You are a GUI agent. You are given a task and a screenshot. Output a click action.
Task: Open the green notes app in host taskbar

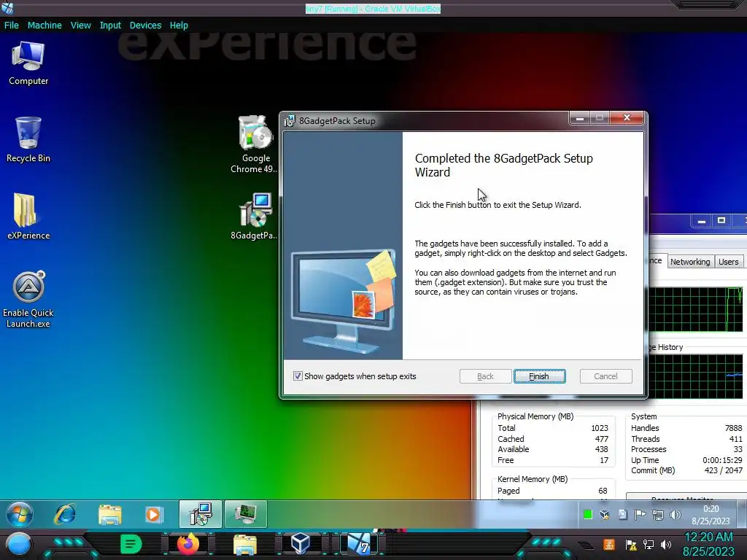pos(131,544)
